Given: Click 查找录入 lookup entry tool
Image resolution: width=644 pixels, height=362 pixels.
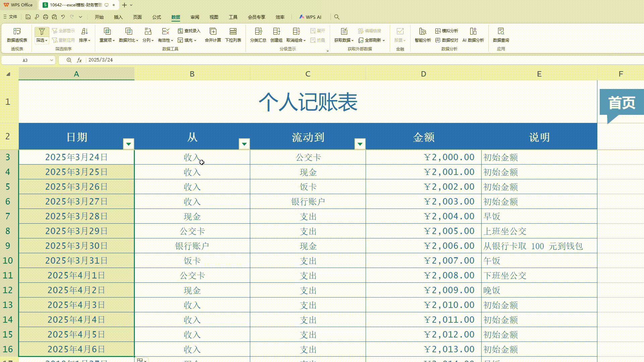Looking at the screenshot, I should [x=189, y=31].
